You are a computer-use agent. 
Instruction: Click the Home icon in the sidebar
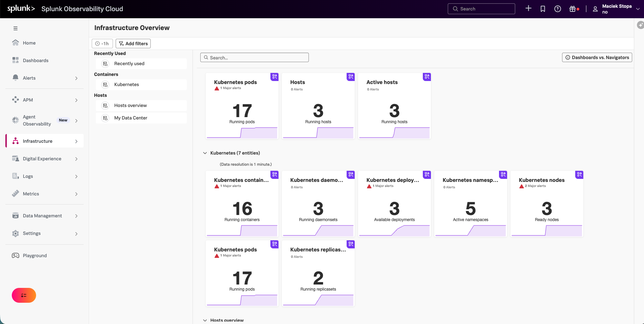pos(16,43)
